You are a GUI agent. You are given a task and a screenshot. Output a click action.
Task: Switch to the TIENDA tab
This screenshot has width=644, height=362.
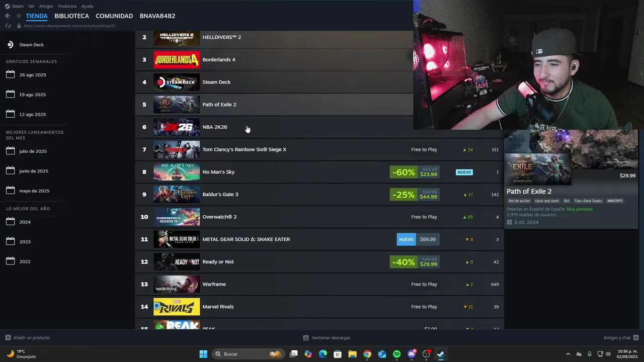click(37, 16)
